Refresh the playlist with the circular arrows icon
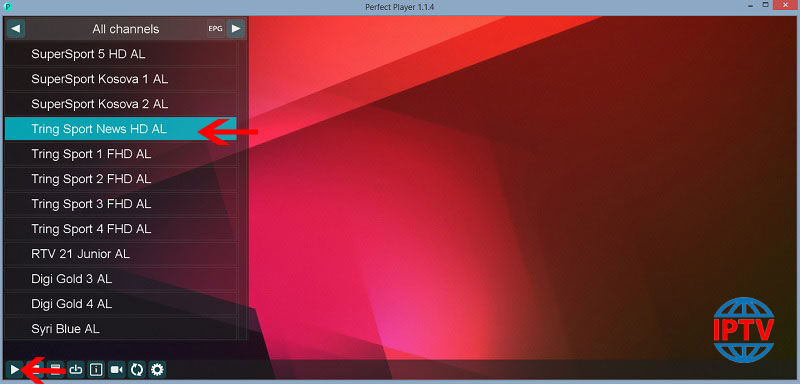The image size is (800, 384). coord(137,369)
